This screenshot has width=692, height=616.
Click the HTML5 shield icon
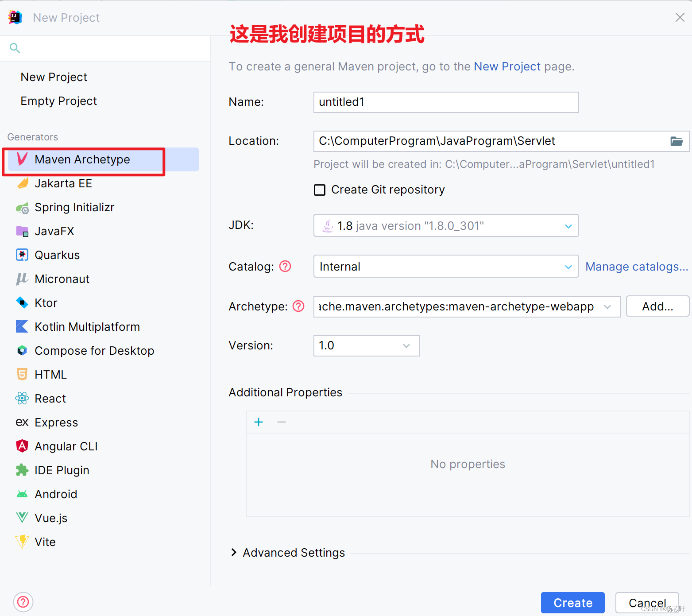pyautogui.click(x=22, y=375)
